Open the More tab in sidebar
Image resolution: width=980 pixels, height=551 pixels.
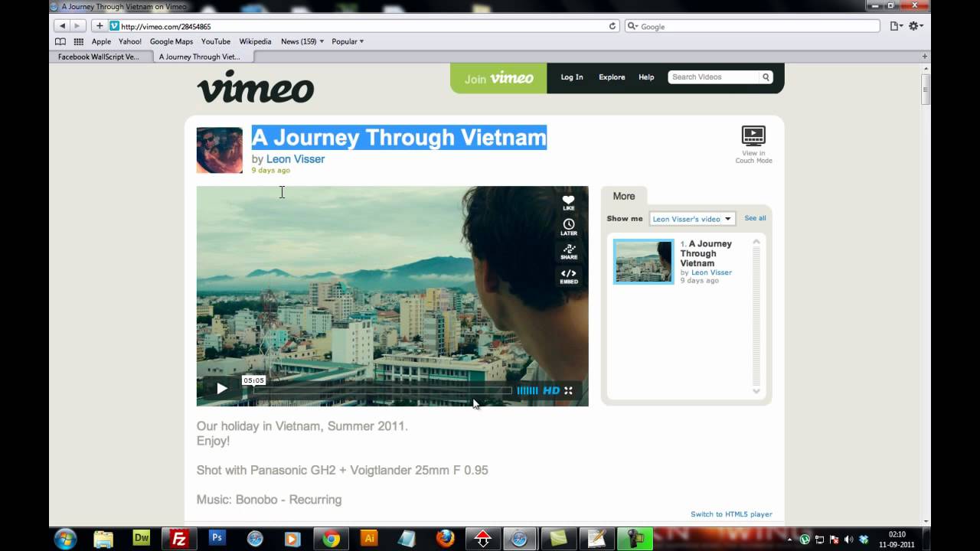coord(624,196)
